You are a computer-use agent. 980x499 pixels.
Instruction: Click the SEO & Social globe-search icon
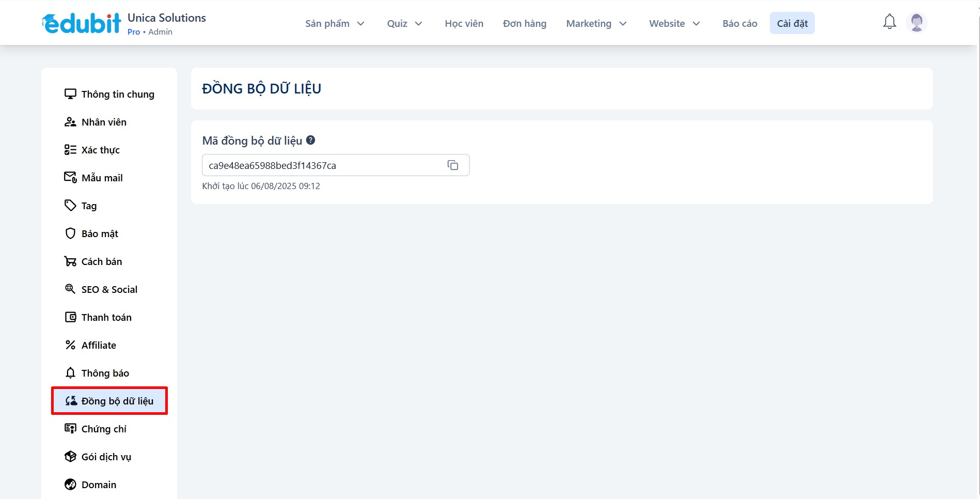coord(70,289)
